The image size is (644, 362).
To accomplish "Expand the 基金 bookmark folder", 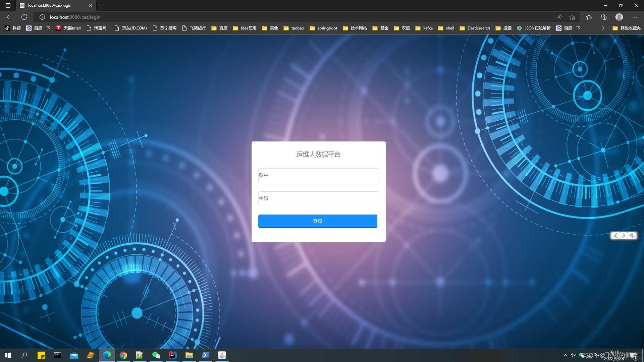I will (x=380, y=28).
